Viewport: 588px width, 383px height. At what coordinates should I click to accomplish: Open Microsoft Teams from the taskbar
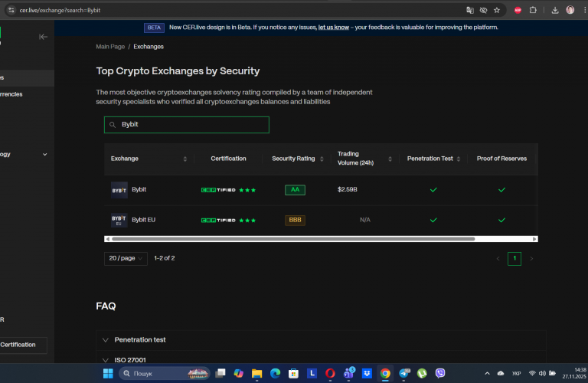pos(349,373)
